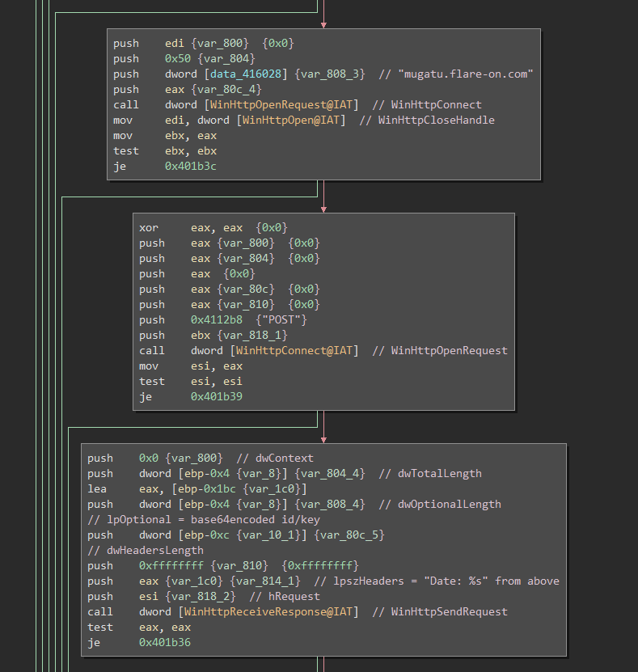Click the "// WinHttpConnect" comment in first block
The height and width of the screenshot is (672, 638).
coord(427,105)
